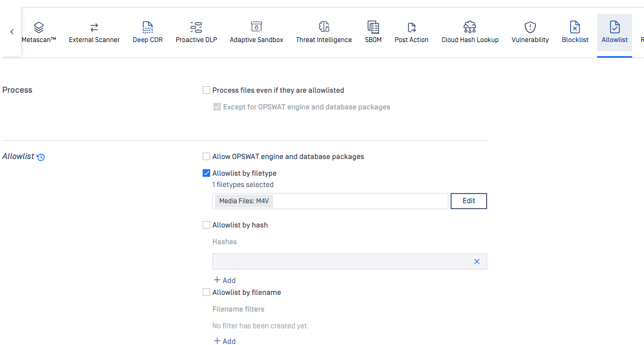Open the Post Action tab
This screenshot has height=345, width=644.
(411, 32)
